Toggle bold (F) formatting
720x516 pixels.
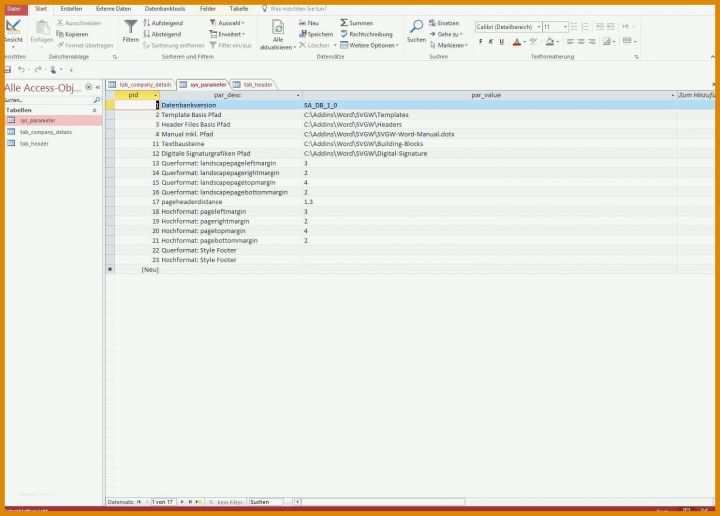(x=481, y=42)
